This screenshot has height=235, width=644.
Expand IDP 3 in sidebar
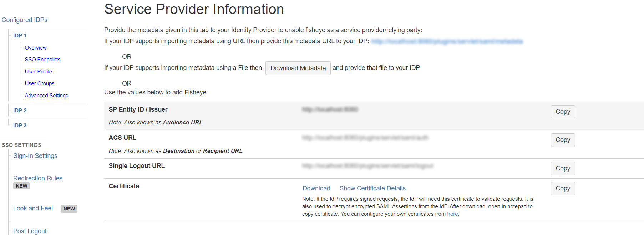(x=20, y=126)
